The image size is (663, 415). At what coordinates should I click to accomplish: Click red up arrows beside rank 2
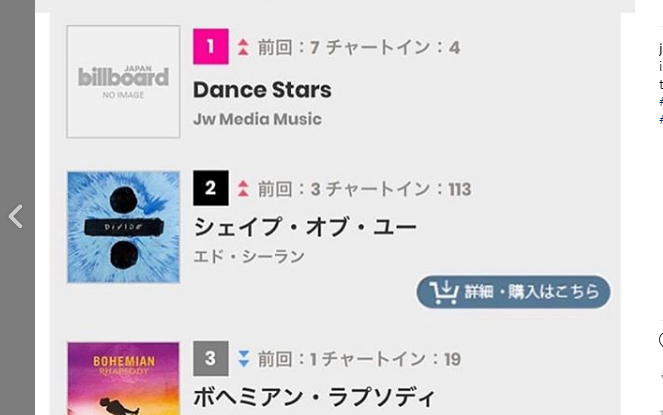click(x=243, y=189)
